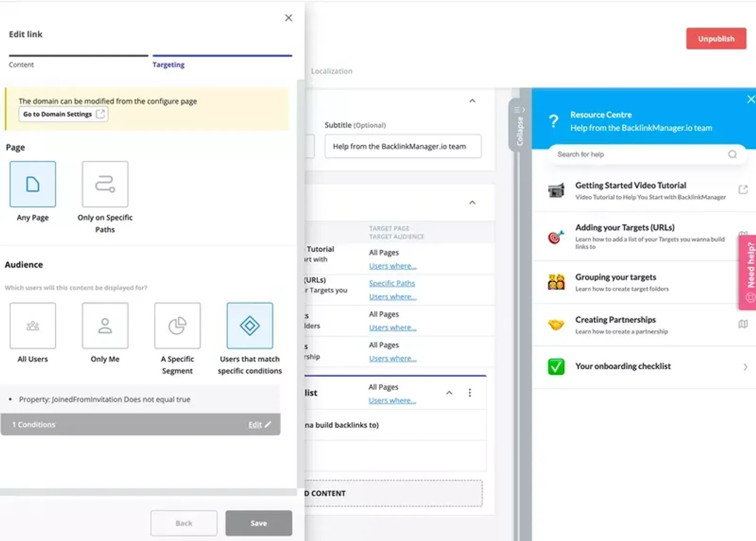Choose the 'Only Me' audience option
Viewport: 756px width, 541px height.
coord(104,325)
